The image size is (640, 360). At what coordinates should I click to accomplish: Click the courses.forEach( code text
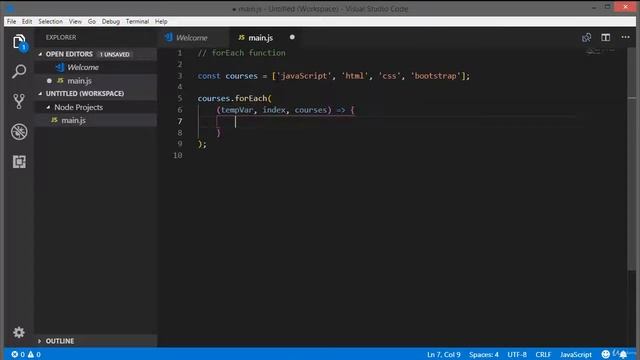click(235, 98)
